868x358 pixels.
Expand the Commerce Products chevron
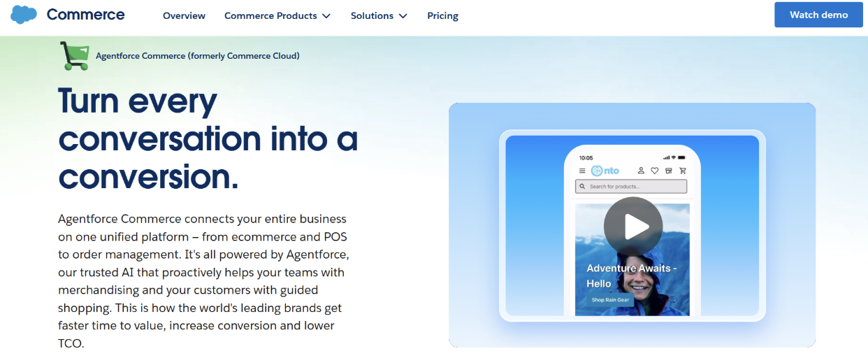coord(326,15)
